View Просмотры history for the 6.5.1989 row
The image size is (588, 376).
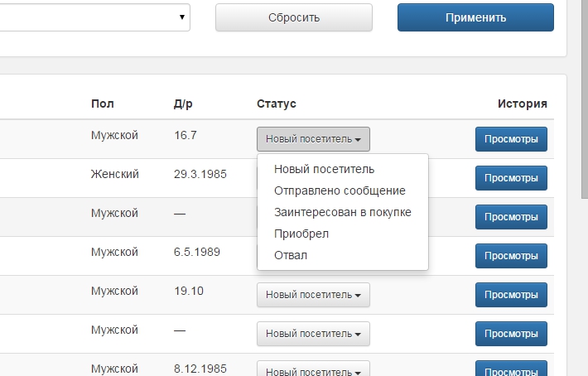click(x=511, y=256)
